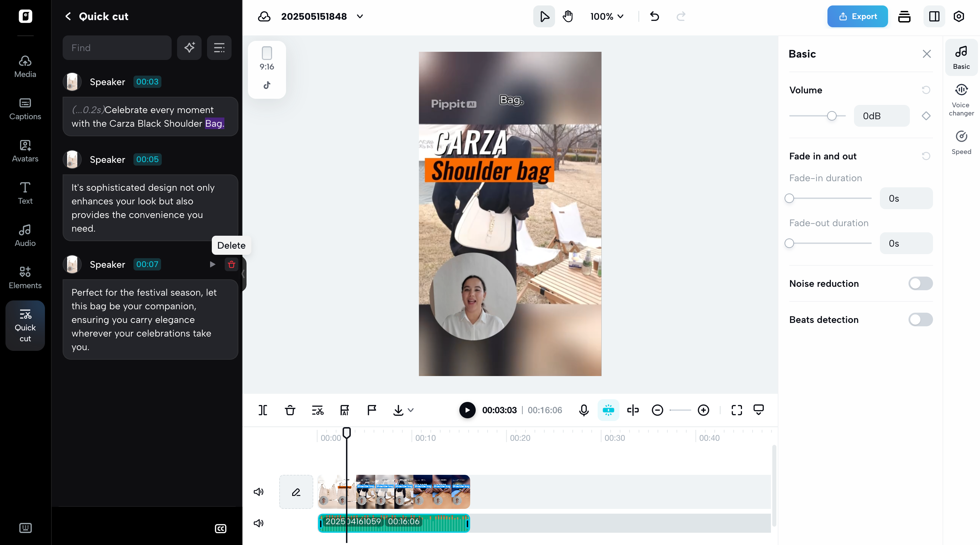Open the Audio panel
980x545 pixels.
[25, 236]
